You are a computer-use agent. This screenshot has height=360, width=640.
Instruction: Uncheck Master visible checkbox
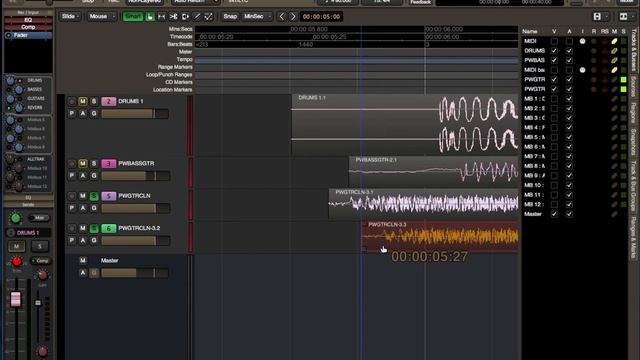(x=554, y=214)
